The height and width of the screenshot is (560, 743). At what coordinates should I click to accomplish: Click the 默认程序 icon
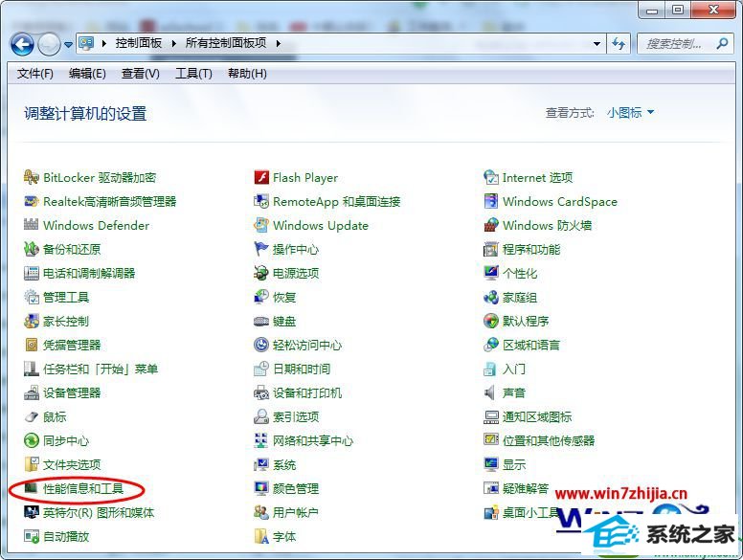pos(491,322)
